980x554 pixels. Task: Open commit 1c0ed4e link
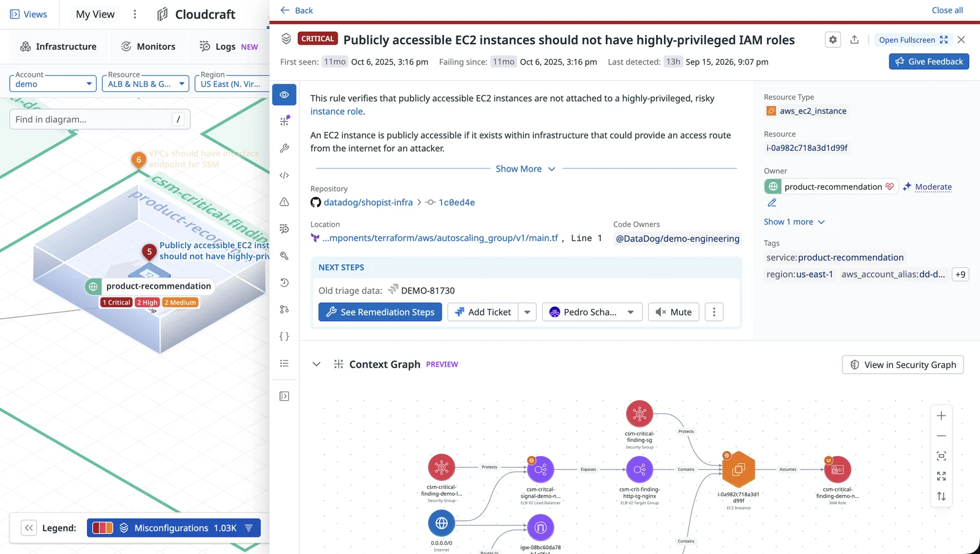pyautogui.click(x=456, y=202)
